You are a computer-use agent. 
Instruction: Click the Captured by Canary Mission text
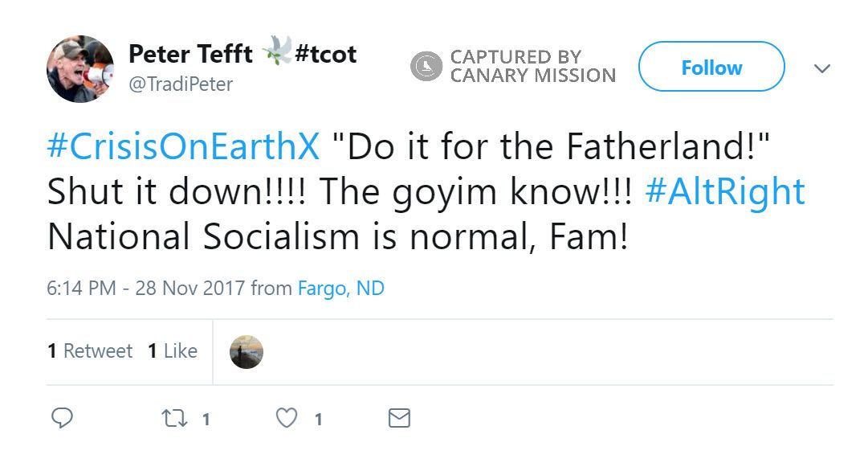coord(532,67)
